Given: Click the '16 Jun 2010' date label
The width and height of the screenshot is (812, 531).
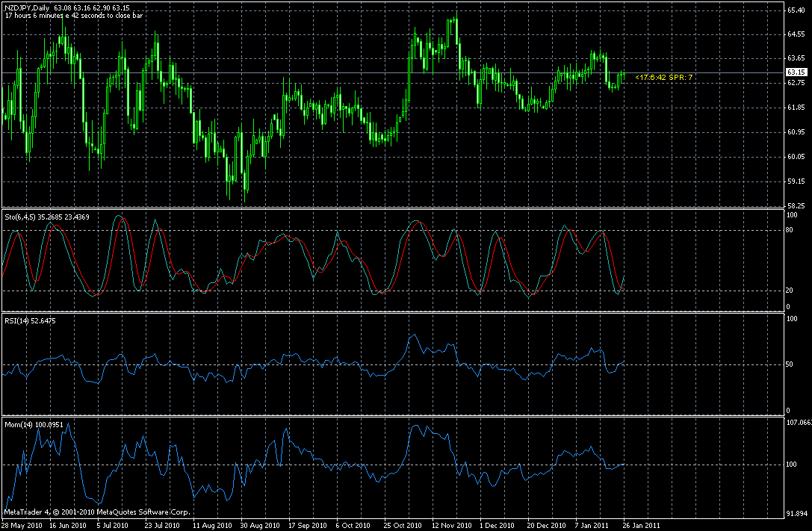Looking at the screenshot, I should click(x=67, y=525).
